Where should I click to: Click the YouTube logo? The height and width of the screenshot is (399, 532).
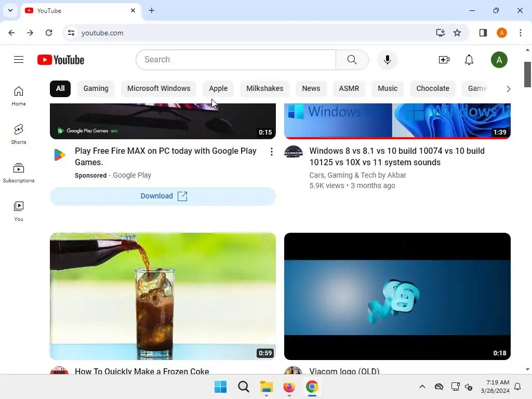pyautogui.click(x=61, y=60)
